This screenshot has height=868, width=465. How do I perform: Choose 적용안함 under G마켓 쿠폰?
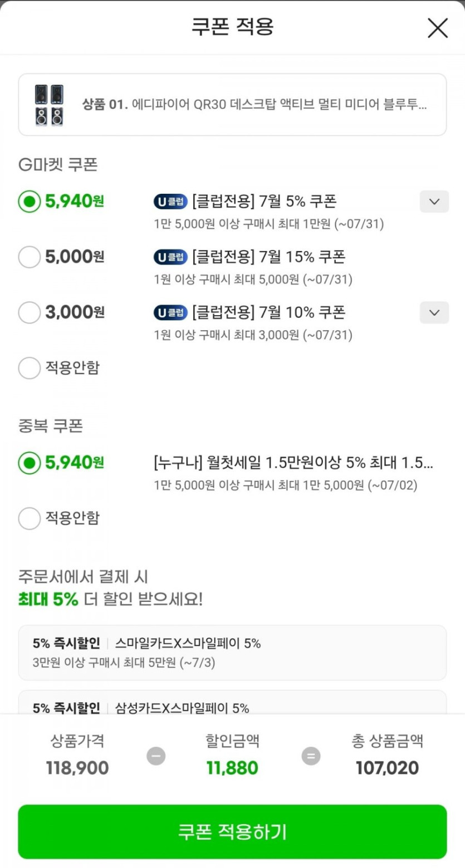30,368
